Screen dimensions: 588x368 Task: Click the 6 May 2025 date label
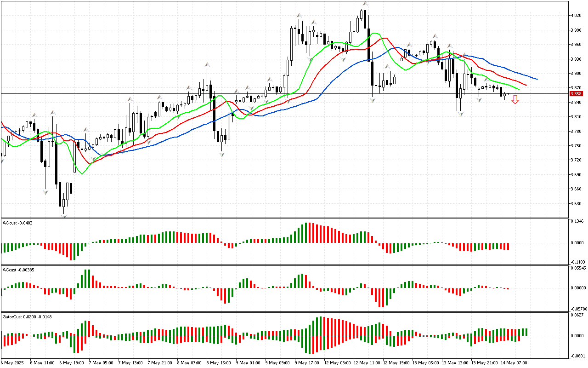tap(12, 363)
